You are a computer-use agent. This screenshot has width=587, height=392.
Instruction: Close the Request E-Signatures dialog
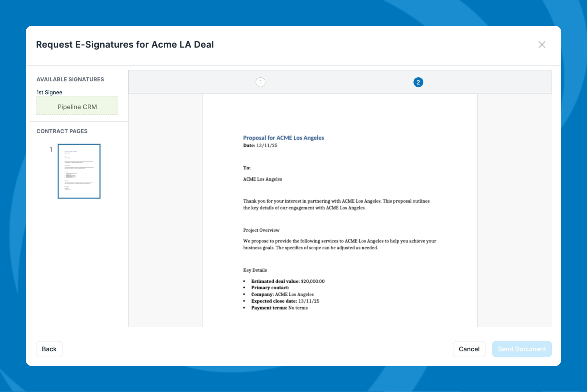point(542,45)
